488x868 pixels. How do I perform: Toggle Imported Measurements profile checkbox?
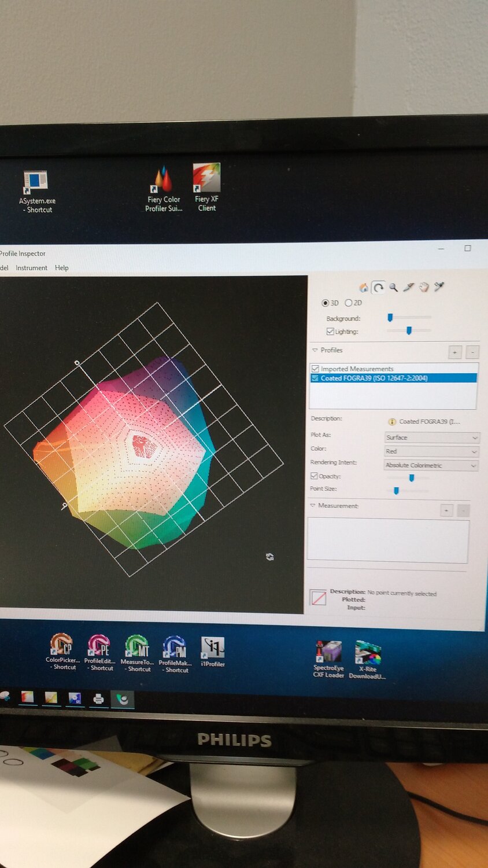coord(315,369)
